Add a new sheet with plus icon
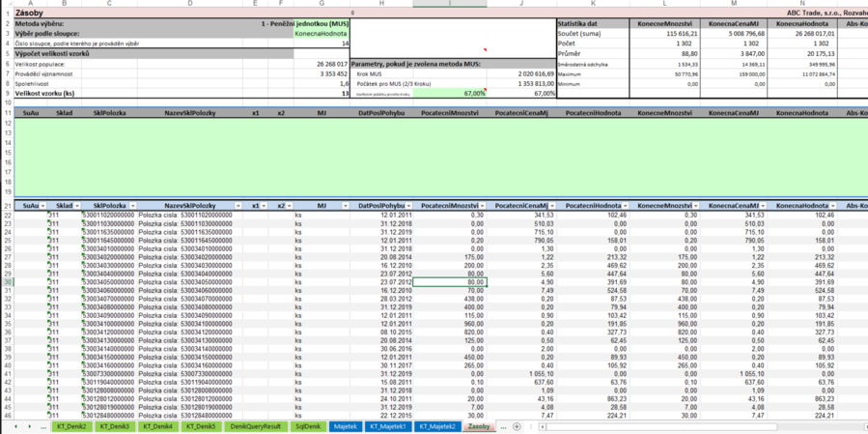Image resolution: width=868 pixels, height=434 pixels. [x=517, y=426]
